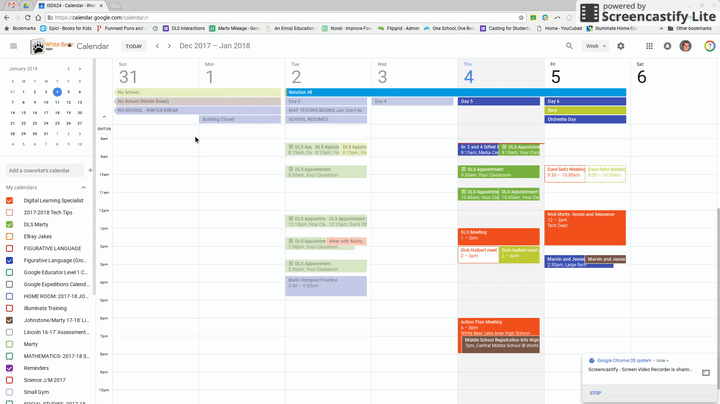This screenshot has width=720, height=404.
Task: Open the main menu hamburger icon
Action: tap(12, 46)
